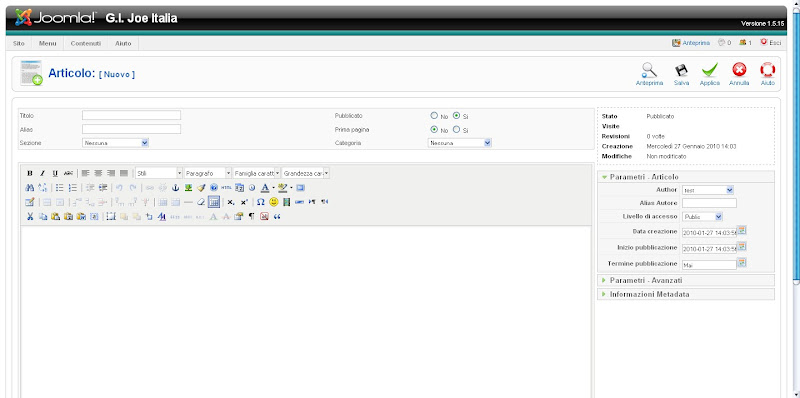Toggle bold formatting in the editor
The image size is (800, 398).
coord(30,173)
